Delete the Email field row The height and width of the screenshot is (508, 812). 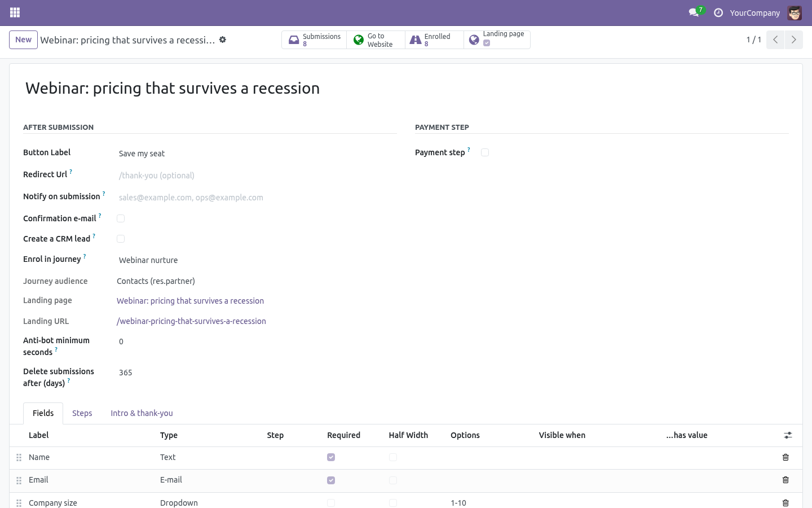click(x=785, y=480)
